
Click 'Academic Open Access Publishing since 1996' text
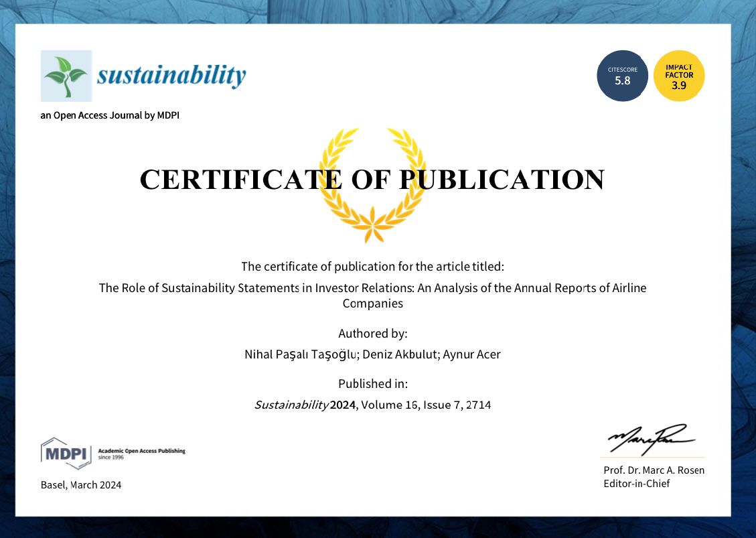pyautogui.click(x=141, y=454)
